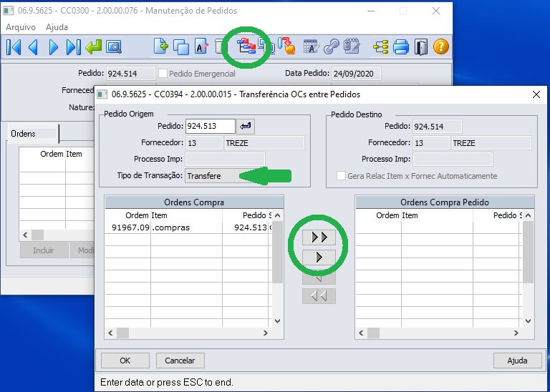This screenshot has height=392, width=550.
Task: Move all orders right with double arrow
Action: point(319,237)
